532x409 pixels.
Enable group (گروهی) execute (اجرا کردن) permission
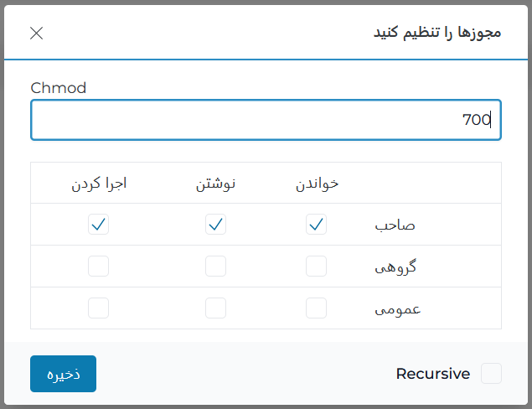(98, 267)
